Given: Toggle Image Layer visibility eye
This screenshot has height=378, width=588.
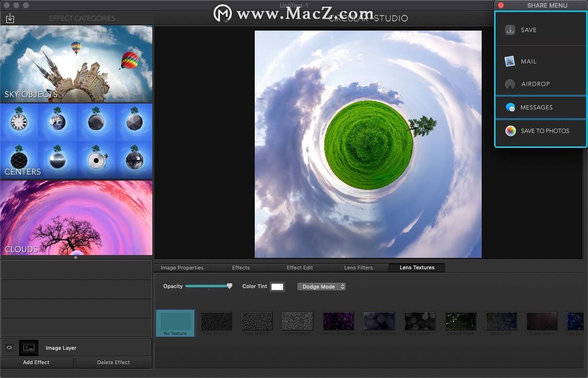Looking at the screenshot, I should point(9,348).
